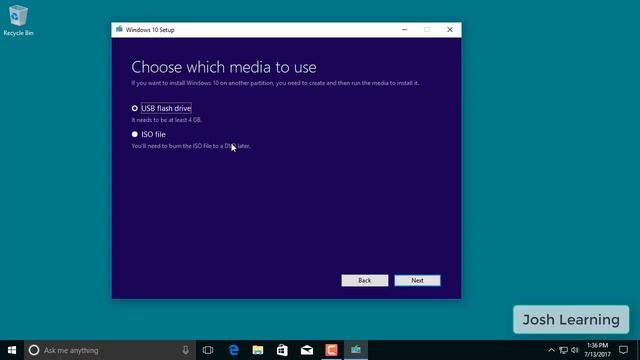Open File Explorer from taskbar

point(258,350)
